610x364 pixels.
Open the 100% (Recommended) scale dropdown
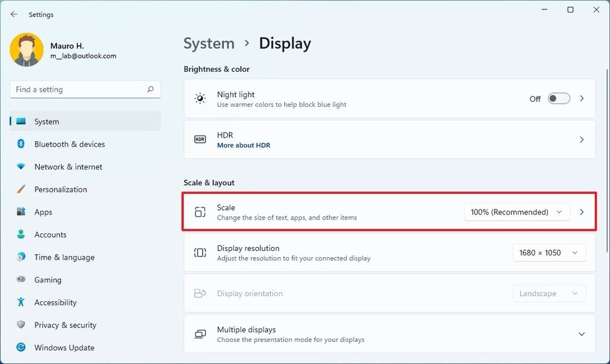click(x=517, y=212)
